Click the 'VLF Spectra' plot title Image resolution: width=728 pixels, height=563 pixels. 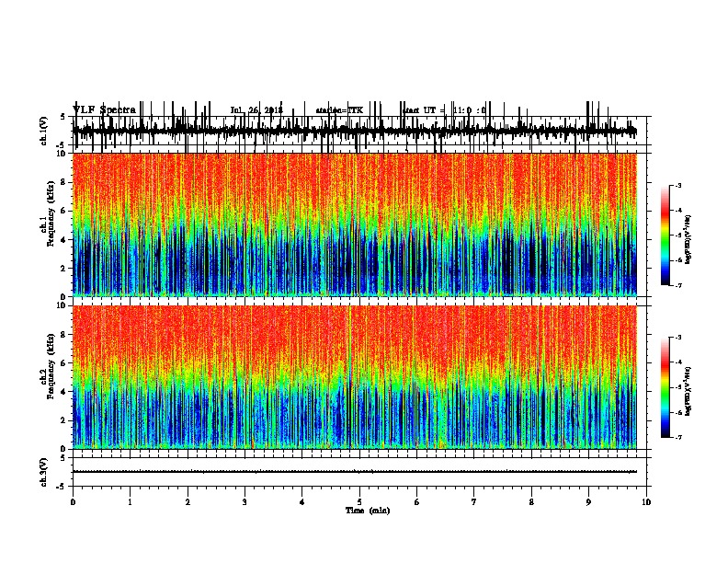click(x=104, y=109)
